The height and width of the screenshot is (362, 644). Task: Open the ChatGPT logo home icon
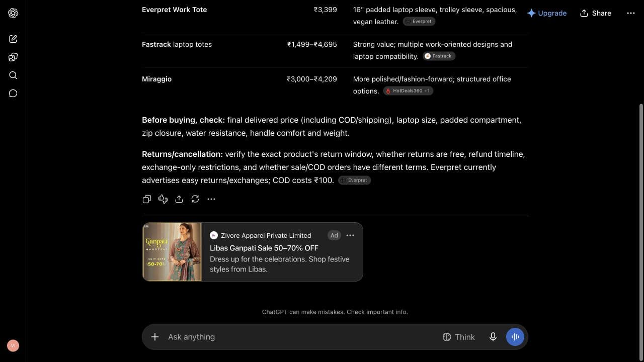pyautogui.click(x=13, y=13)
